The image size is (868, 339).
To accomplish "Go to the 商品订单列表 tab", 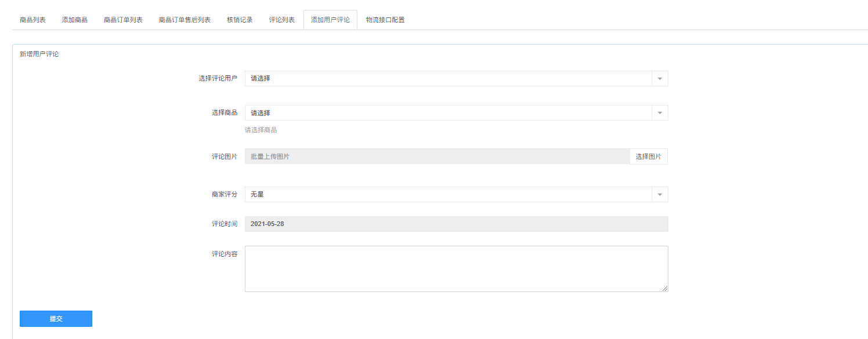I will point(123,20).
